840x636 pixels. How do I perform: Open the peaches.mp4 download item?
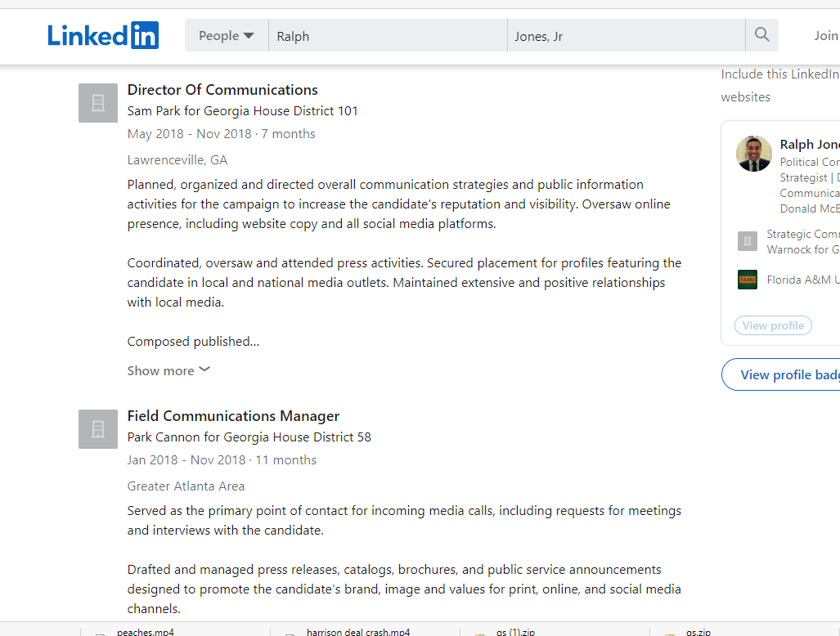(146, 632)
